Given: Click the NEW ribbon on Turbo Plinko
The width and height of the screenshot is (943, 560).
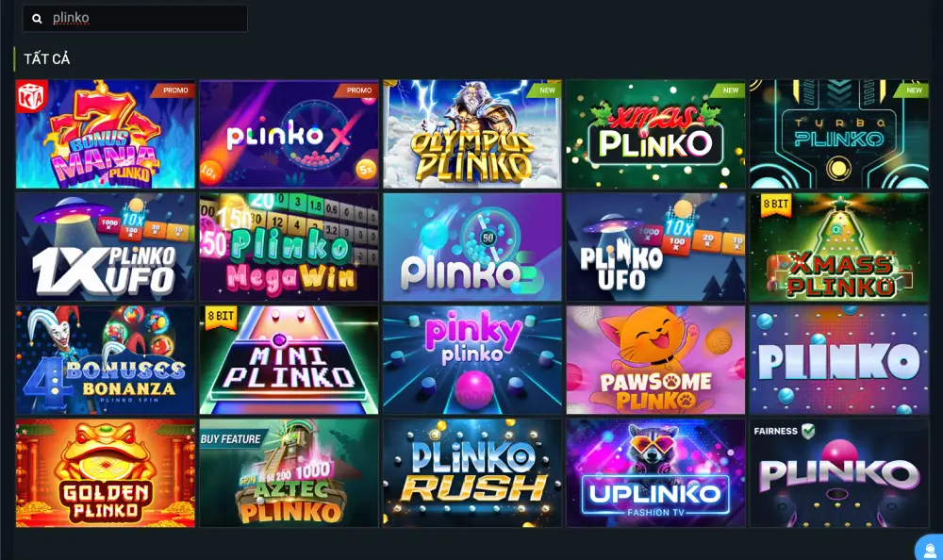Looking at the screenshot, I should [914, 91].
